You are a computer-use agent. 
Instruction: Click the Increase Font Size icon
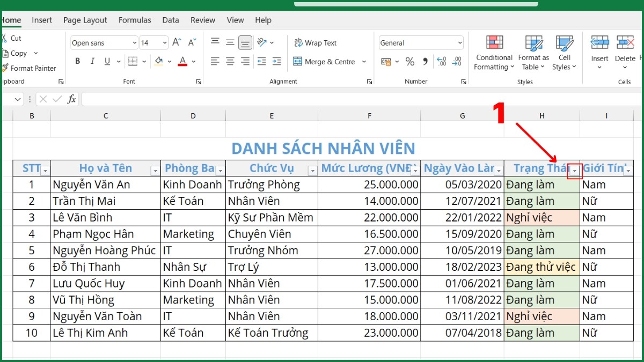177,43
